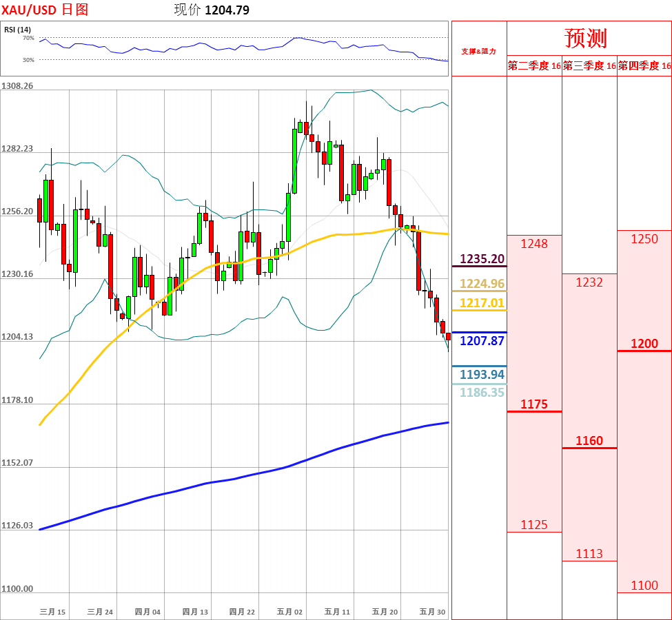The height and width of the screenshot is (620, 672).
Task: Click the 1126.03 price axis label
Action: click(17, 526)
